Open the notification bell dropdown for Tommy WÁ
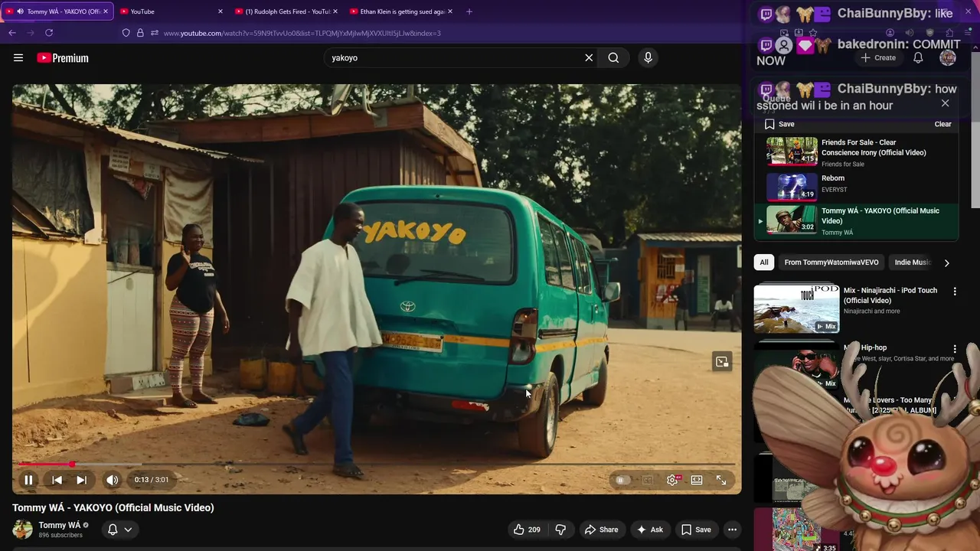This screenshot has height=551, width=980. (x=120, y=530)
